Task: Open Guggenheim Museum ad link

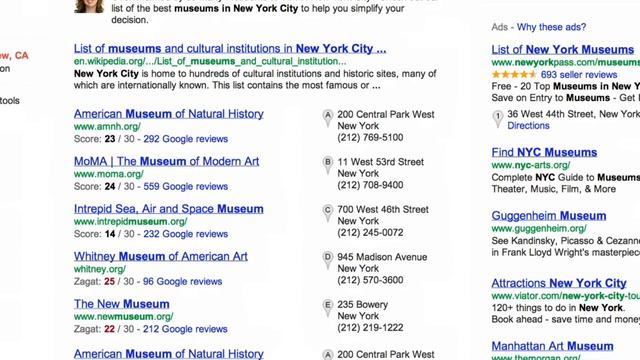Action: tap(549, 216)
